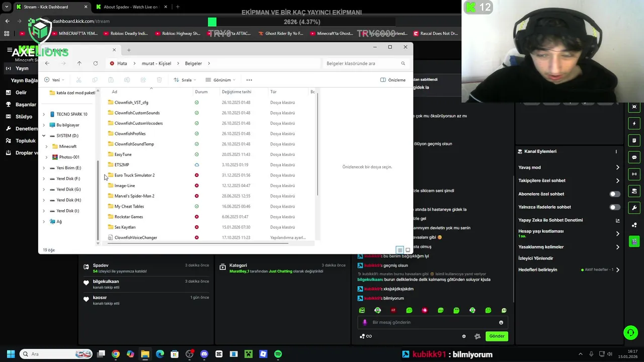The height and width of the screenshot is (362, 644).
Task: Expand Yasaklanmış kelimeler list
Action: click(618, 247)
